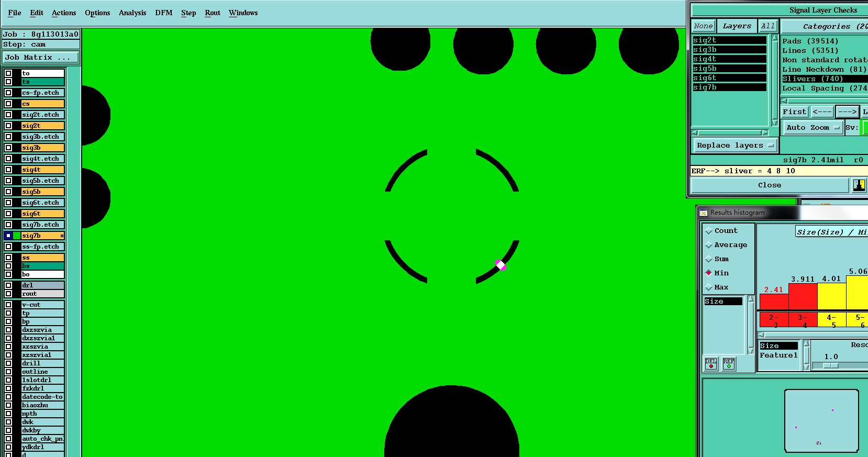Open the Actions menu

[x=64, y=13]
